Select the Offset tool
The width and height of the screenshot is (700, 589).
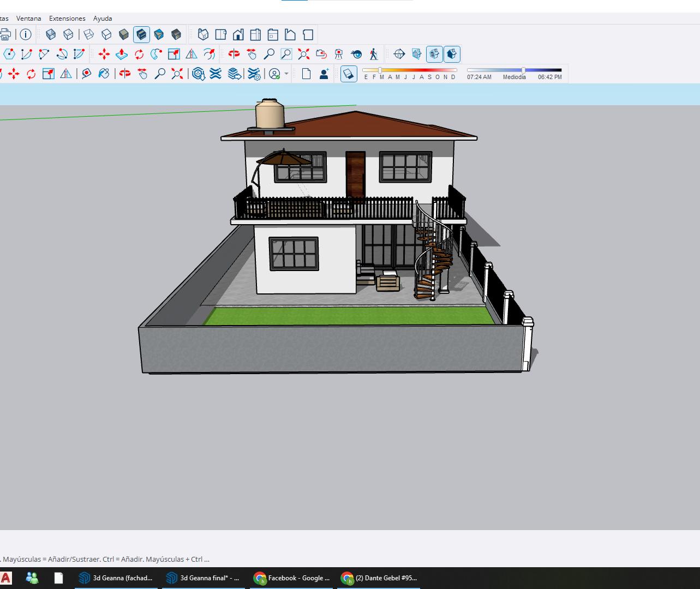point(209,54)
